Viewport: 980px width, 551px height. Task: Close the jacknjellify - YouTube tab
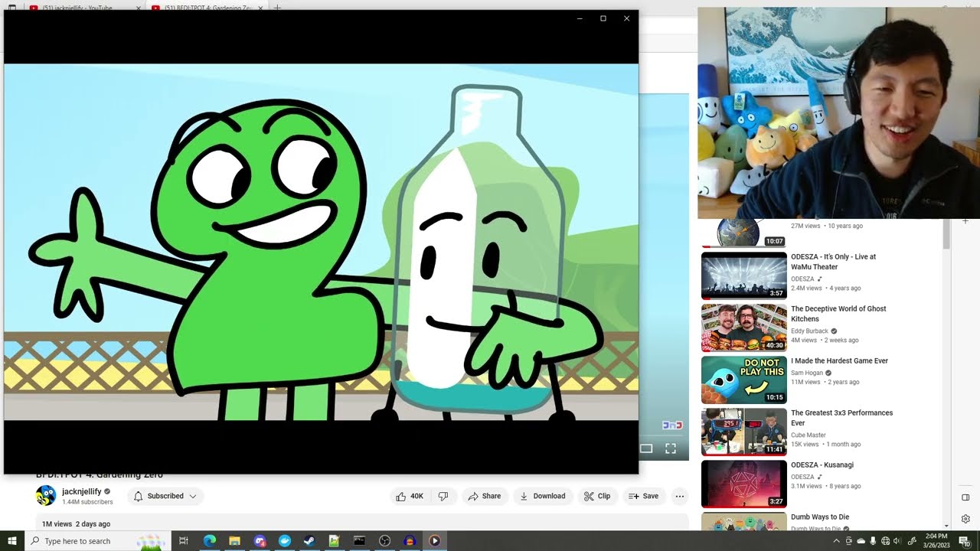(x=139, y=8)
